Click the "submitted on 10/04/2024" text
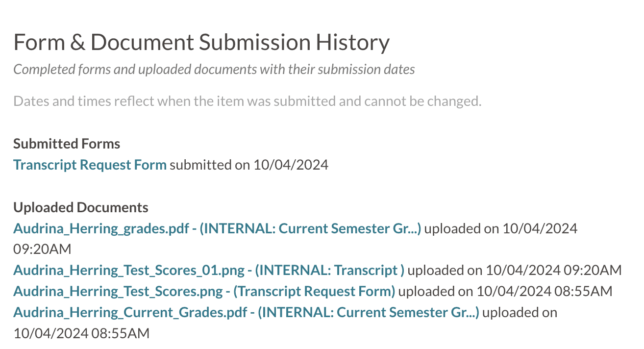Viewport: 644px width, 349px height. [x=249, y=165]
